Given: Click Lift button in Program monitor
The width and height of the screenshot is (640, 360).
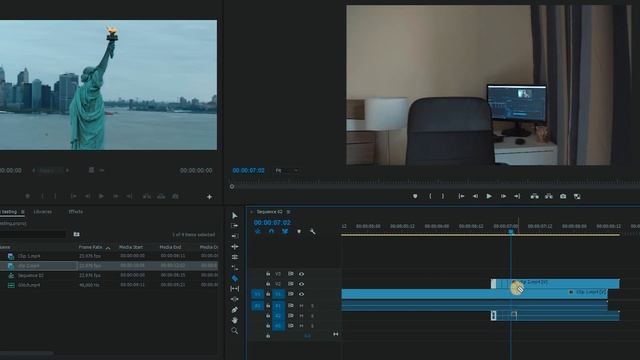Looking at the screenshot, I should (x=534, y=196).
